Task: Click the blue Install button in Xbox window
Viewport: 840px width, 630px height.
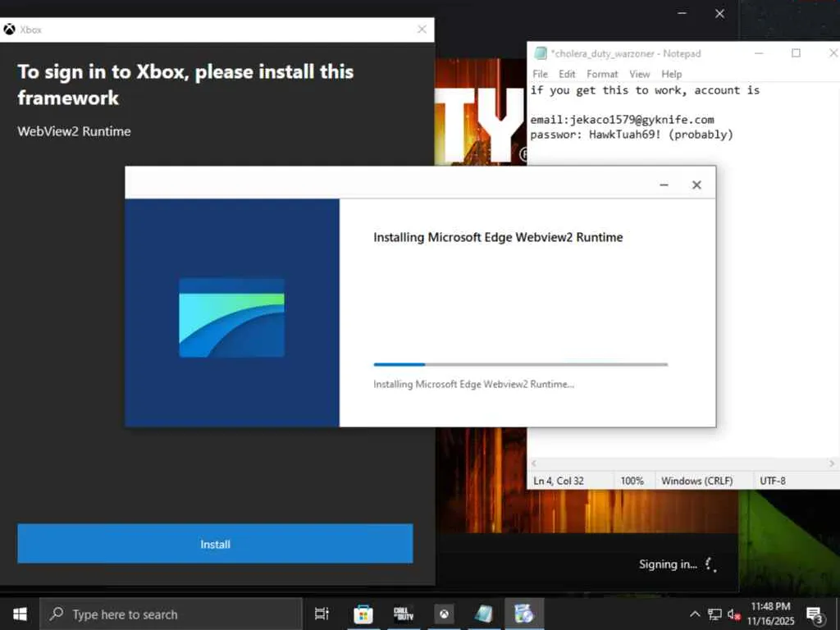Action: 215,544
